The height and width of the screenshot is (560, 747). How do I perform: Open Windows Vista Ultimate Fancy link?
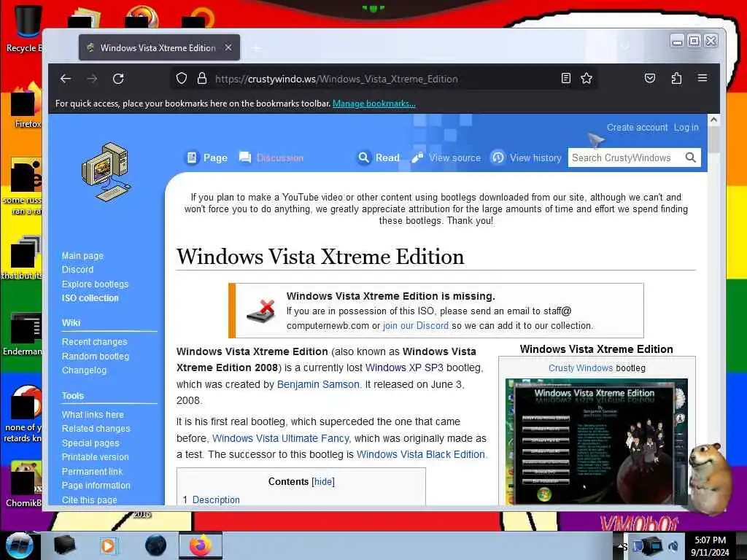pyautogui.click(x=281, y=438)
